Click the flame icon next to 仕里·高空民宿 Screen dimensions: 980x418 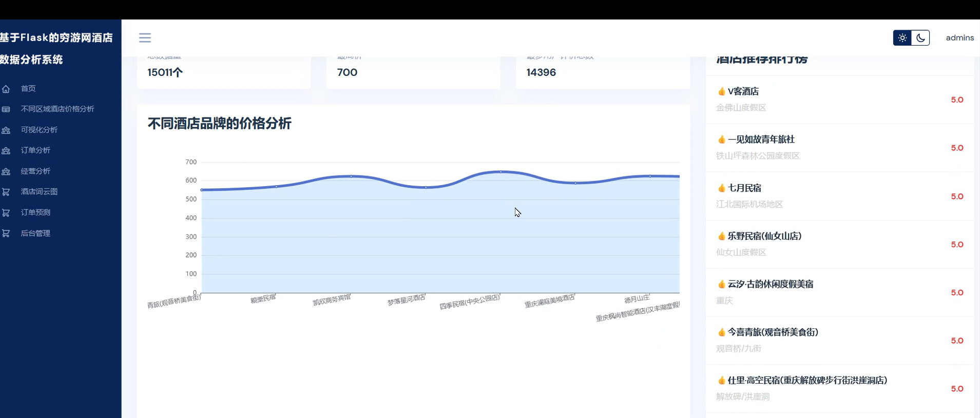point(721,381)
